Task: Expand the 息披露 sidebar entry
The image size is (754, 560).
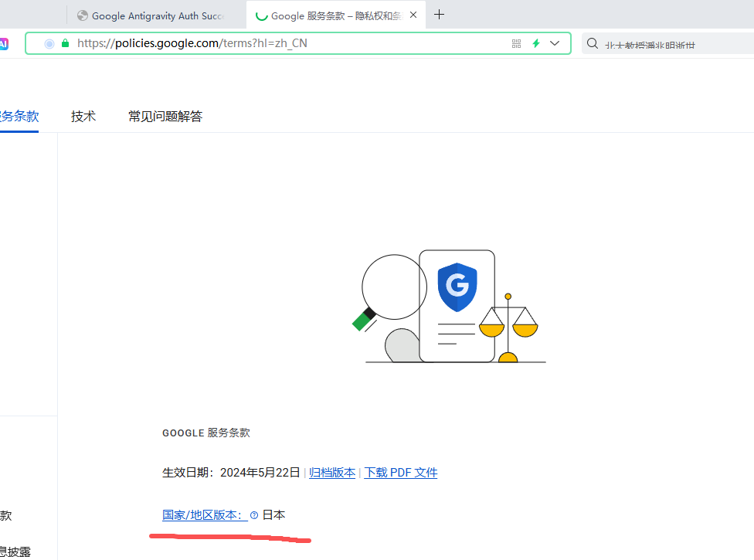Action: [15, 552]
